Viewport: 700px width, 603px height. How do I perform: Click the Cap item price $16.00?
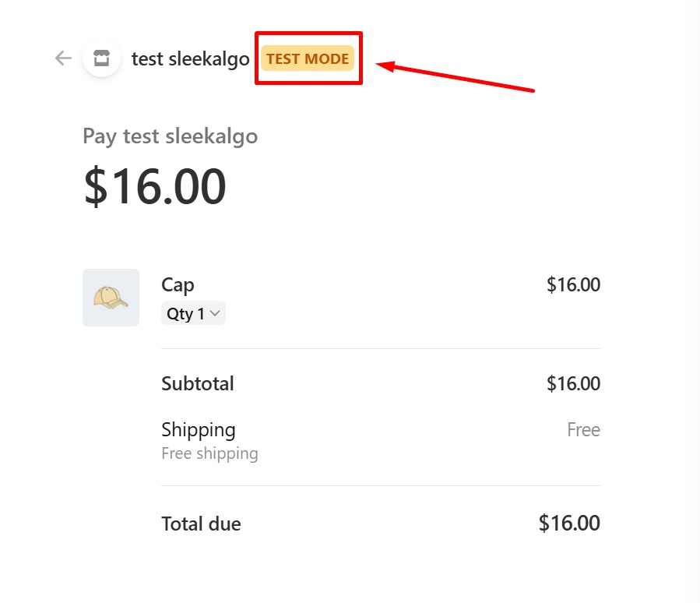tap(573, 285)
